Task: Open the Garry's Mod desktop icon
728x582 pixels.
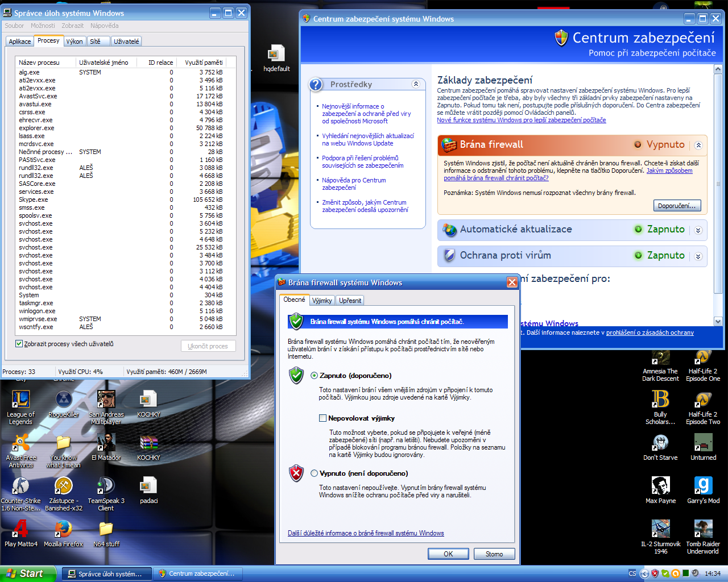Action: pyautogui.click(x=703, y=486)
